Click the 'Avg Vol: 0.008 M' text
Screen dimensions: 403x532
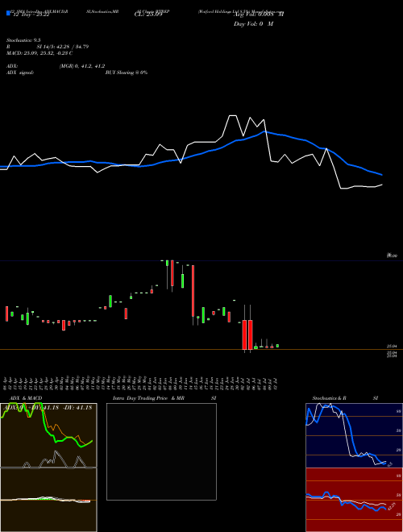260,15
